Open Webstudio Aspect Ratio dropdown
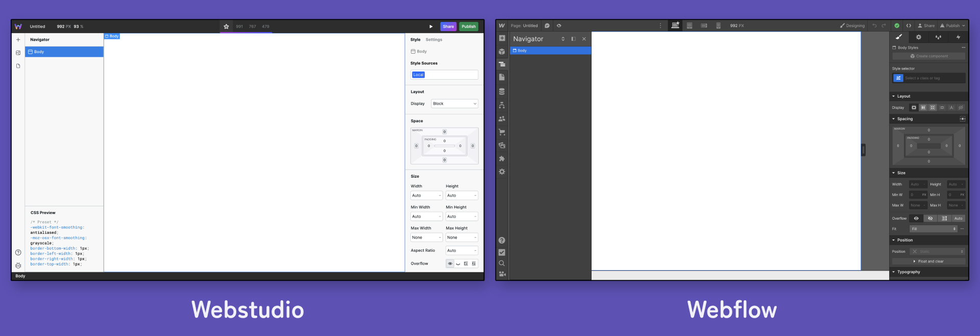Viewport: 980px width, 336px height. click(x=462, y=251)
